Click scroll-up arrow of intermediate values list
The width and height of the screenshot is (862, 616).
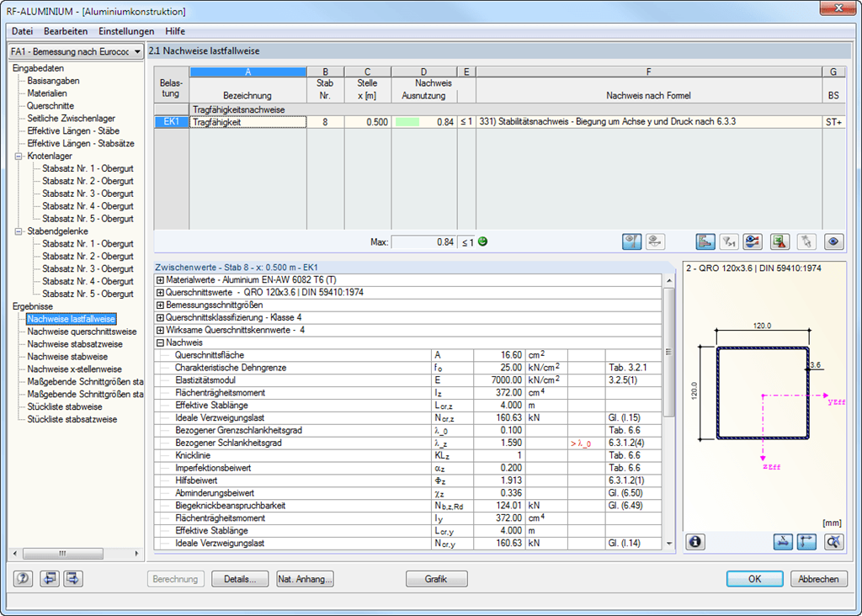(669, 280)
